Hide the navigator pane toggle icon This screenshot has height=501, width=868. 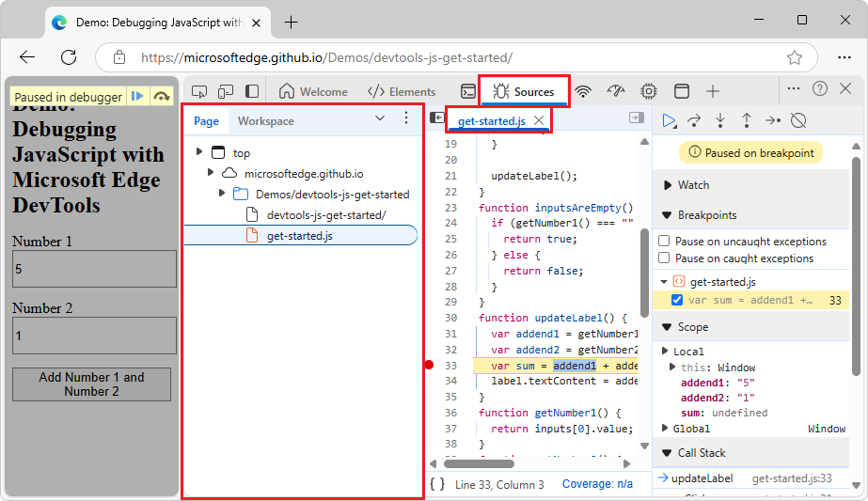tap(436, 117)
